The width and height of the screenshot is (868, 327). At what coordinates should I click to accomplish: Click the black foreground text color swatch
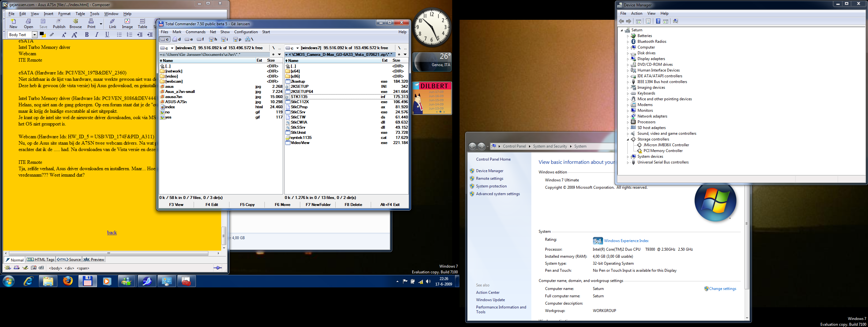pyautogui.click(x=42, y=34)
